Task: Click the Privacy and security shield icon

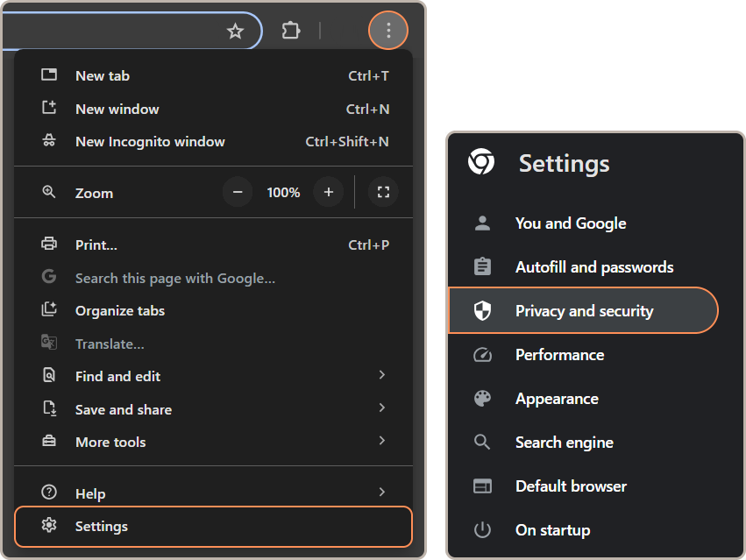Action: point(482,311)
